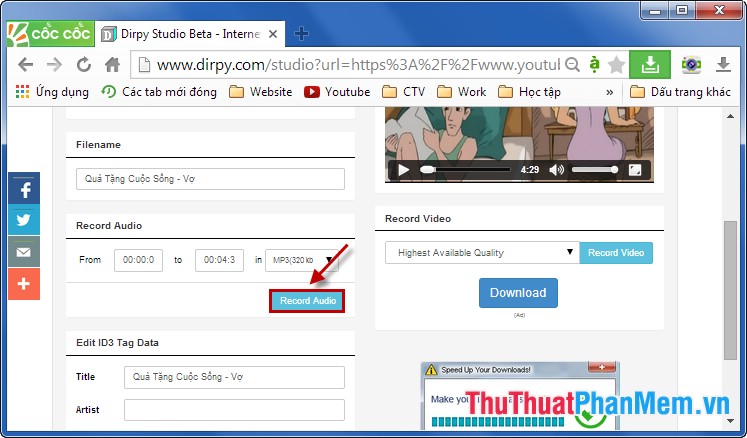Click the green download media button
Screen dimensions: 747x438
click(x=650, y=64)
